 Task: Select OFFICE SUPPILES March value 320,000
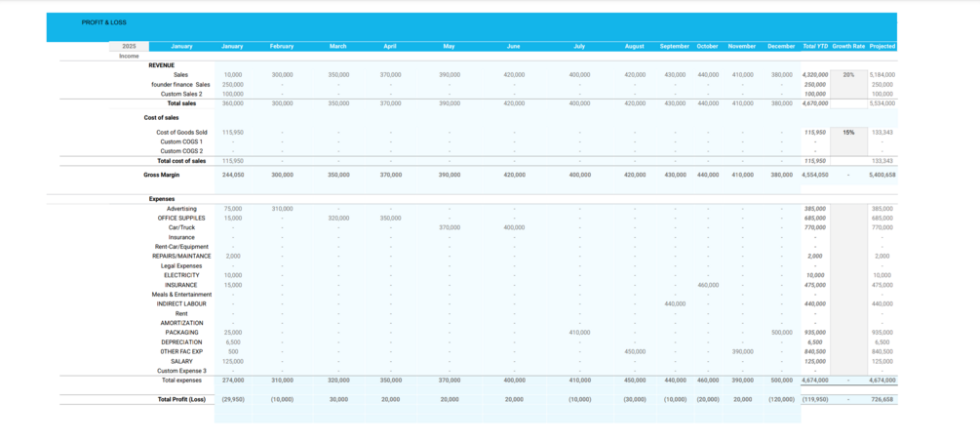click(x=338, y=219)
